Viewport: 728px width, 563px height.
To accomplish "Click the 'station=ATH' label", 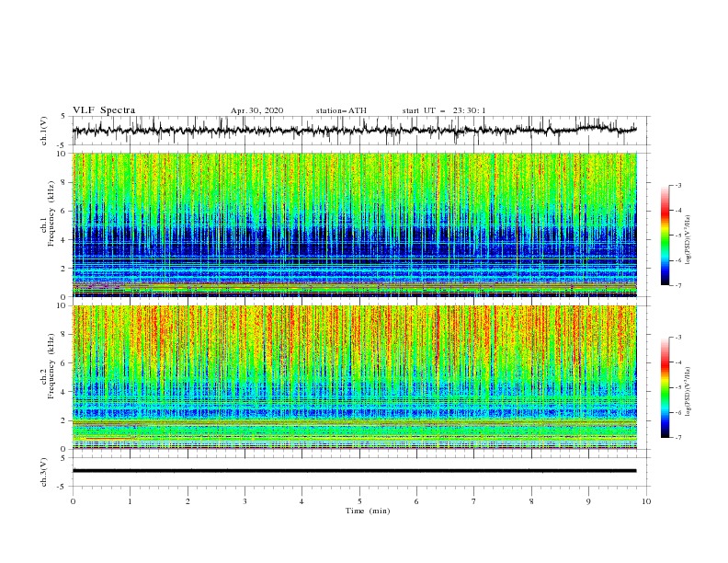I will coord(341,110).
